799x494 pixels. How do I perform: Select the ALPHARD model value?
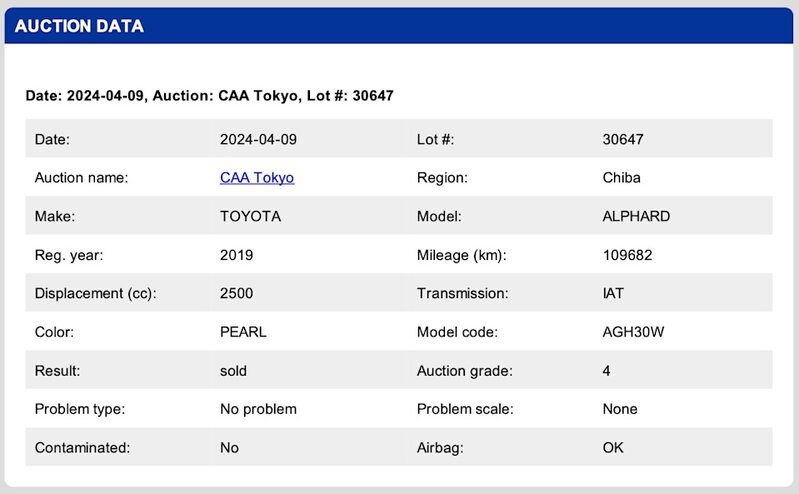coord(636,216)
